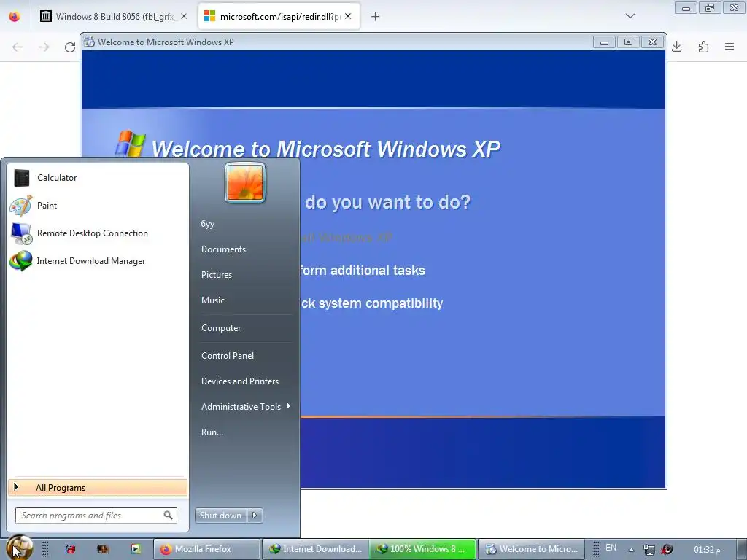Click the Windows XP flag logo
The width and height of the screenshot is (747, 560).
coord(130,144)
